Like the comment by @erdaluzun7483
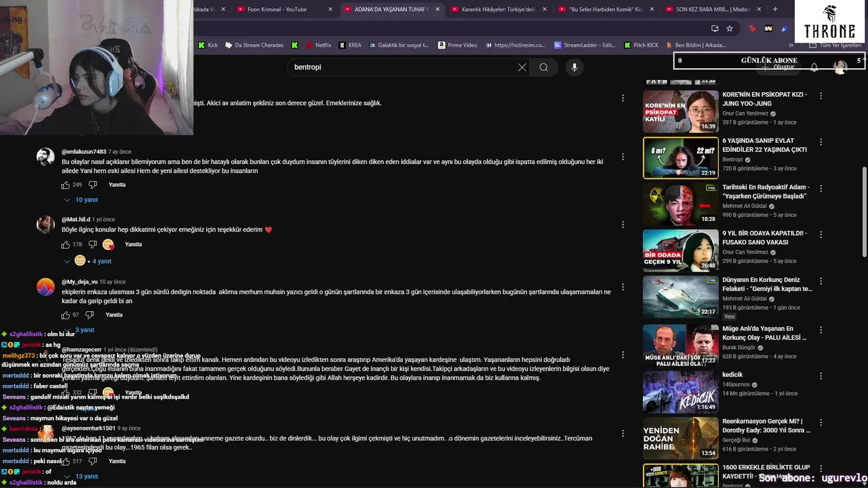 [66, 185]
